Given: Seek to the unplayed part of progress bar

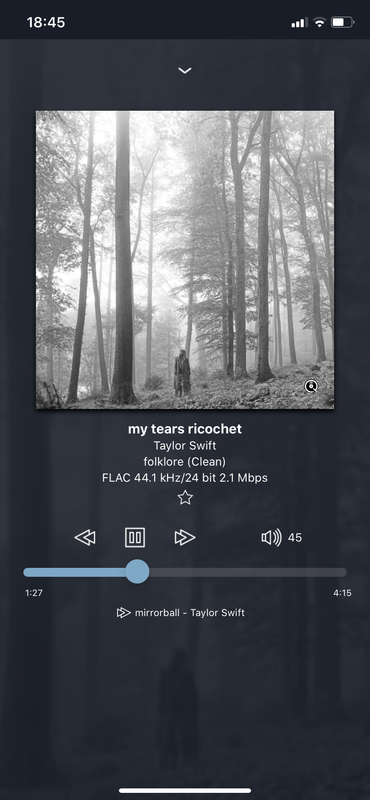Looking at the screenshot, I should (x=248, y=572).
